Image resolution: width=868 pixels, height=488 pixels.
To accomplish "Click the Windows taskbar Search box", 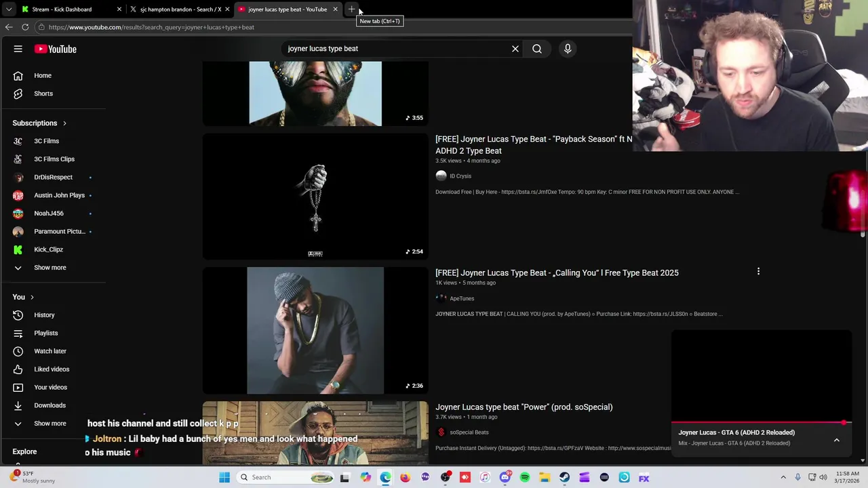I will pyautogui.click(x=285, y=477).
